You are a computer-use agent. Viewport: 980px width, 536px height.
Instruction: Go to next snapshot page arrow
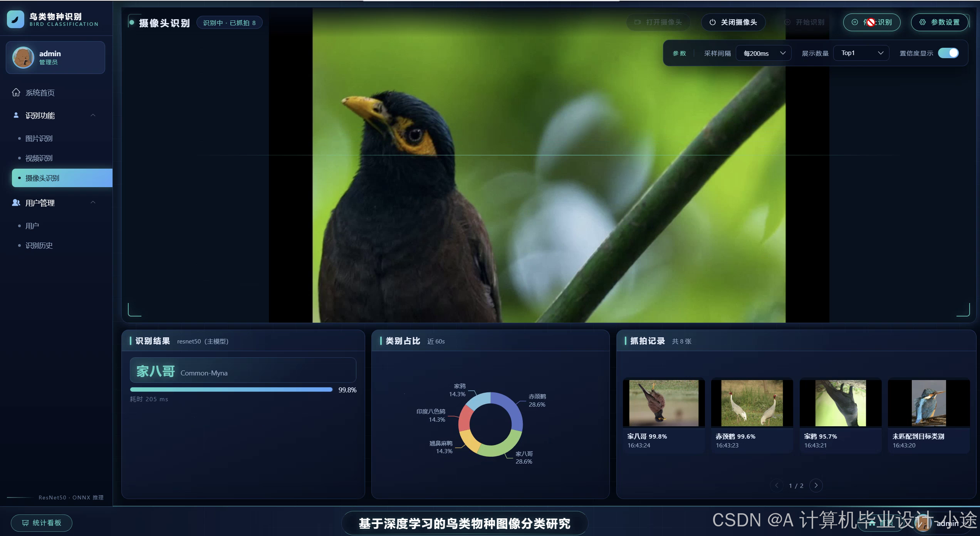click(x=816, y=486)
